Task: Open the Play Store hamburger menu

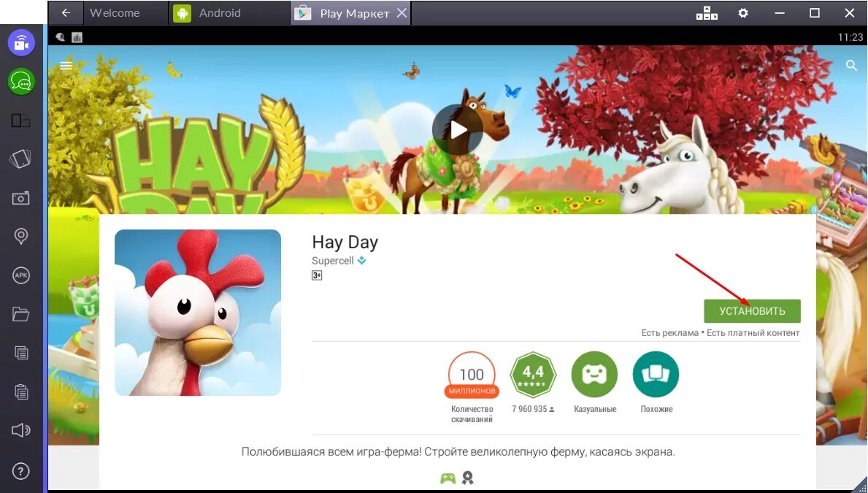Action: tap(66, 65)
